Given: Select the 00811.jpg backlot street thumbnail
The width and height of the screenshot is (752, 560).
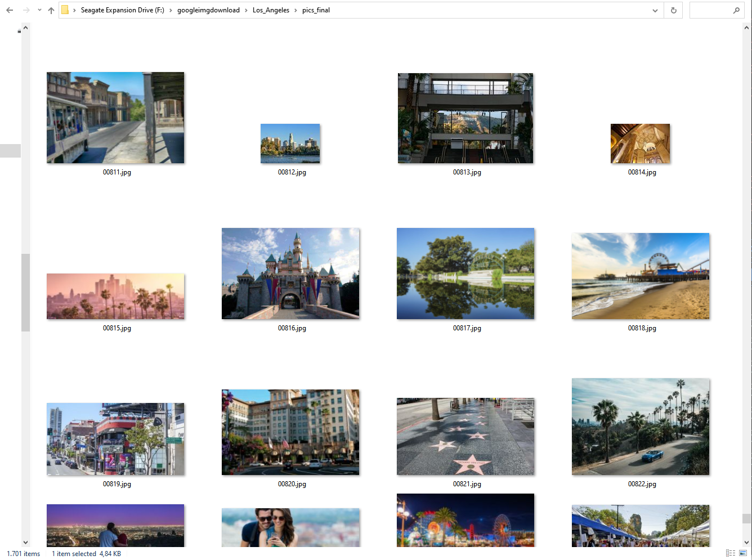Looking at the screenshot, I should click(x=115, y=118).
